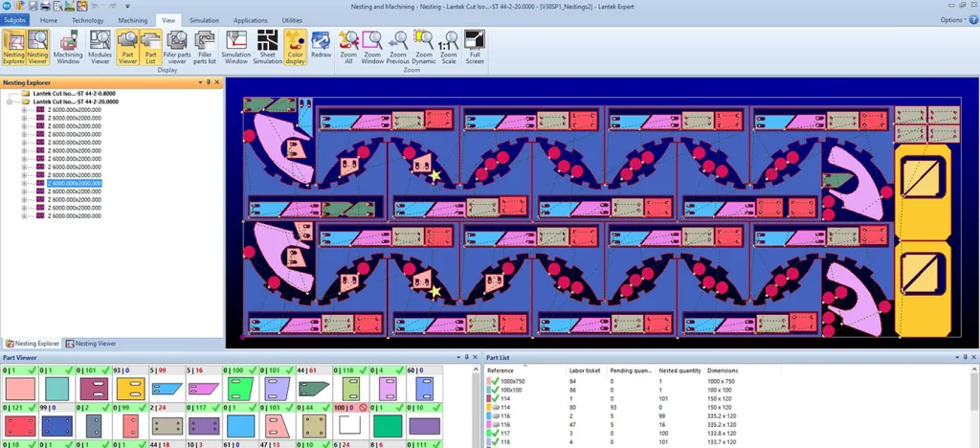
Task: Switch to the Nesting Viewer bottom tab
Action: pos(91,343)
